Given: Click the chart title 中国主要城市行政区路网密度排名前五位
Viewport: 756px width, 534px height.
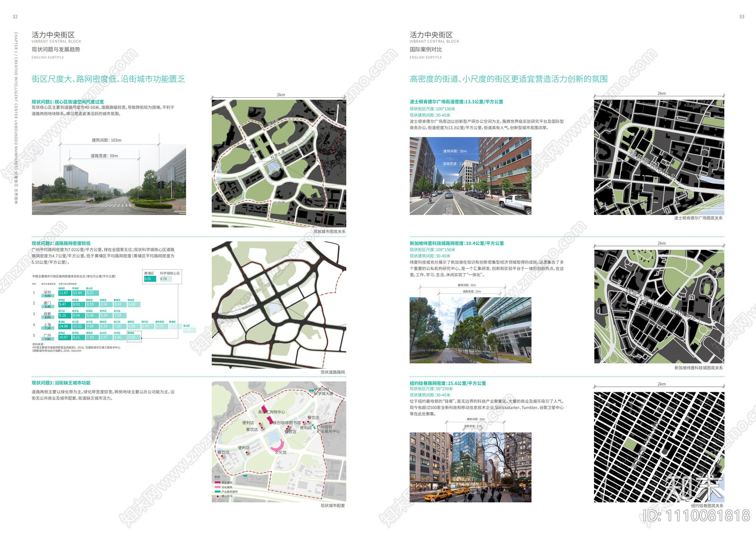Looking at the screenshot, I should (74, 276).
